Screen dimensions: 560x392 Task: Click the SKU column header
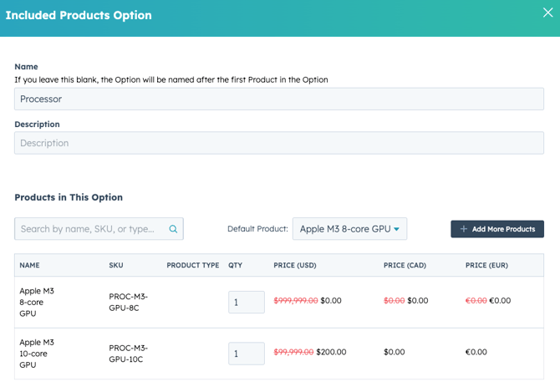[x=116, y=266]
